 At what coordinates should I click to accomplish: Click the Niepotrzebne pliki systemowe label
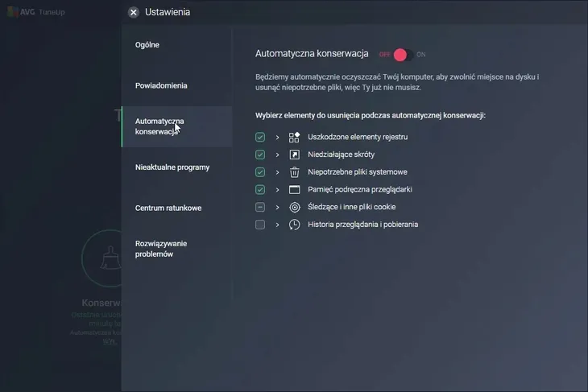pyautogui.click(x=358, y=172)
